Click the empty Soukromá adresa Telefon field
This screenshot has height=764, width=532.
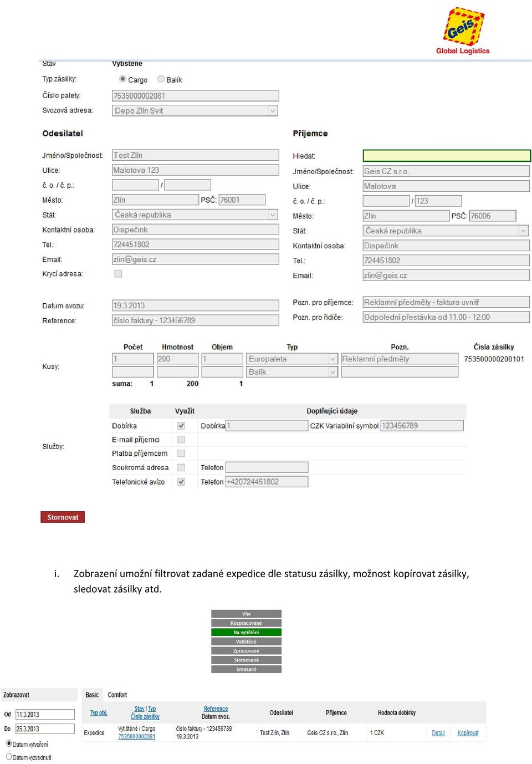[267, 468]
